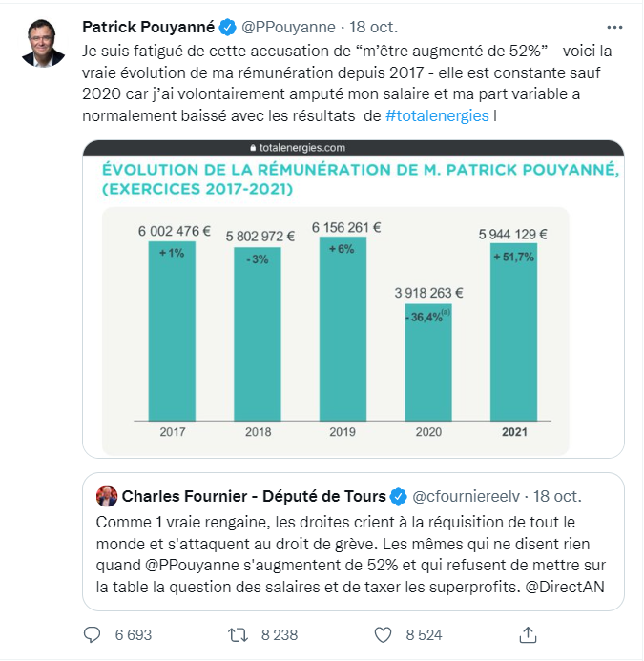Click the reply speech bubble icon

tap(93, 633)
